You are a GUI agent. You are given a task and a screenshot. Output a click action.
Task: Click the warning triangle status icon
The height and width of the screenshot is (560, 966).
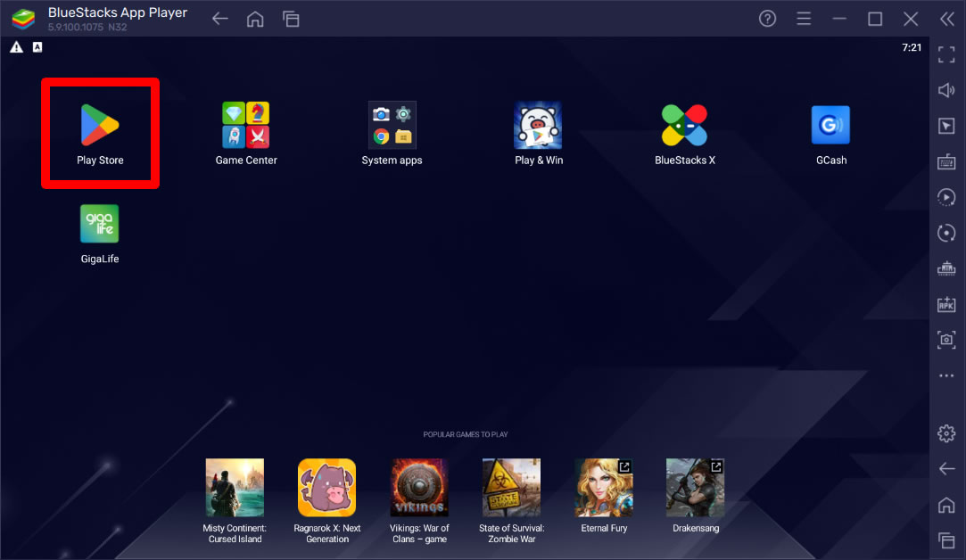17,47
